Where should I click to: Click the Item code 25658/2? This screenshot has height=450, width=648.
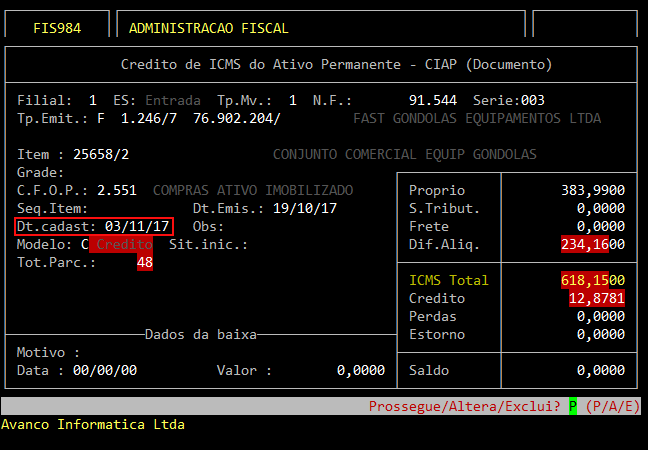click(103, 154)
